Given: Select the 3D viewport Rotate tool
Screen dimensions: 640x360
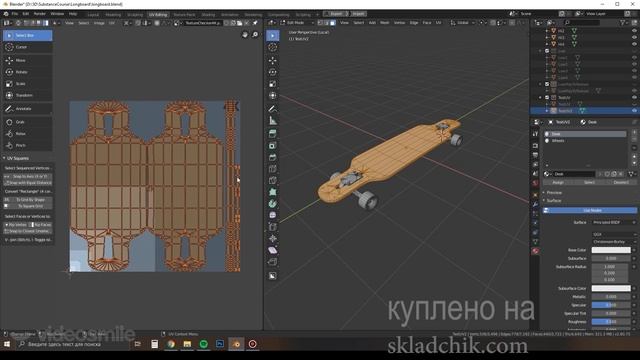Looking at the screenshot, I should [x=273, y=72].
